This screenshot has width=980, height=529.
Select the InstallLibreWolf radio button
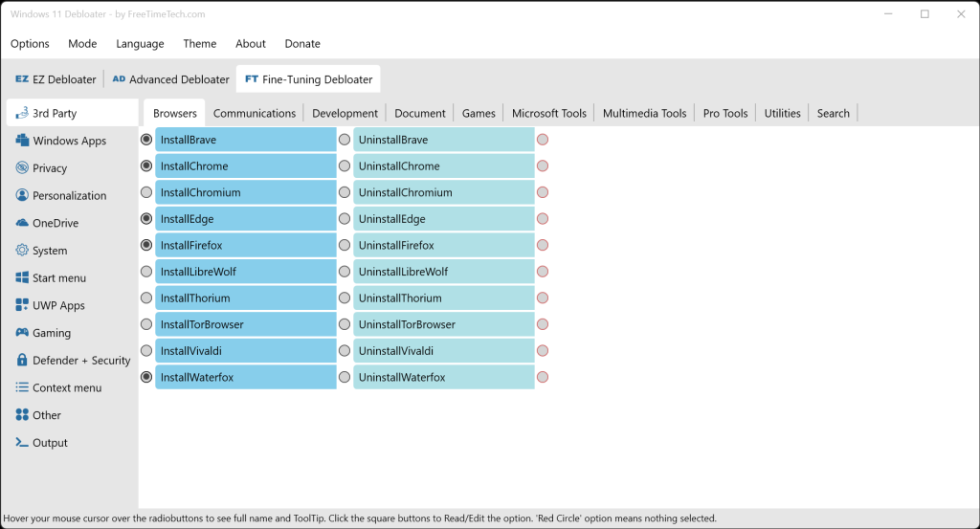coord(146,272)
